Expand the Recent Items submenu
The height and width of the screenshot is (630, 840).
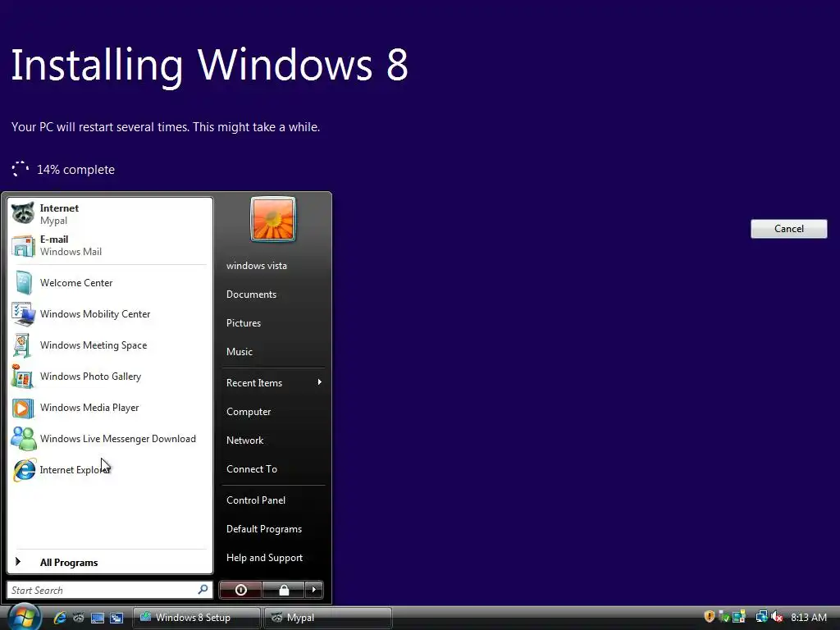click(x=273, y=382)
